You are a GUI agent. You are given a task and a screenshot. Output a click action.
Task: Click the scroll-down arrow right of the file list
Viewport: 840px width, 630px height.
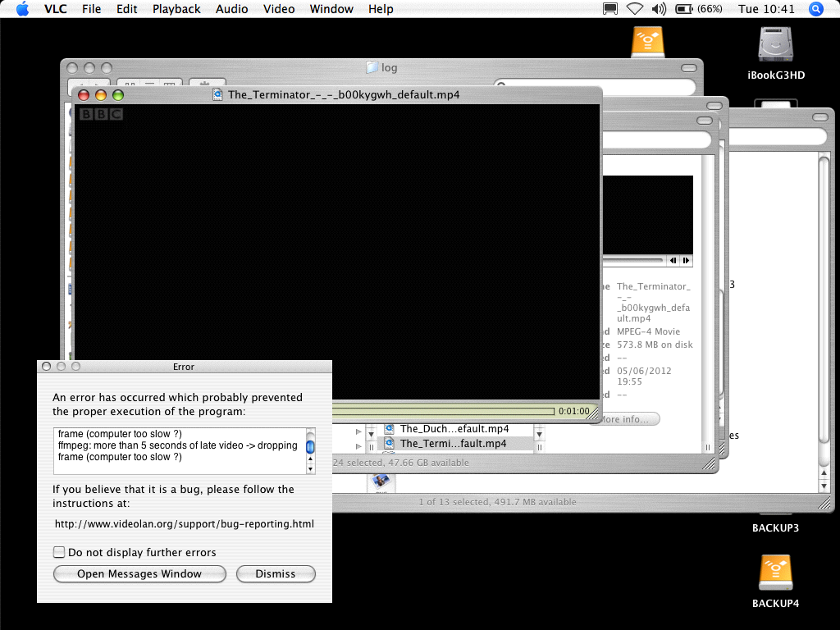540,434
